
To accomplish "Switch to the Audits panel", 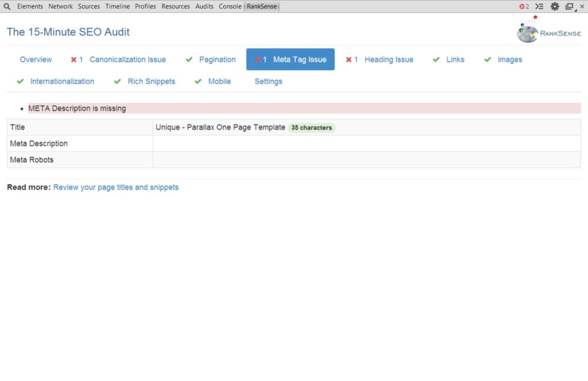I will 204,6.
